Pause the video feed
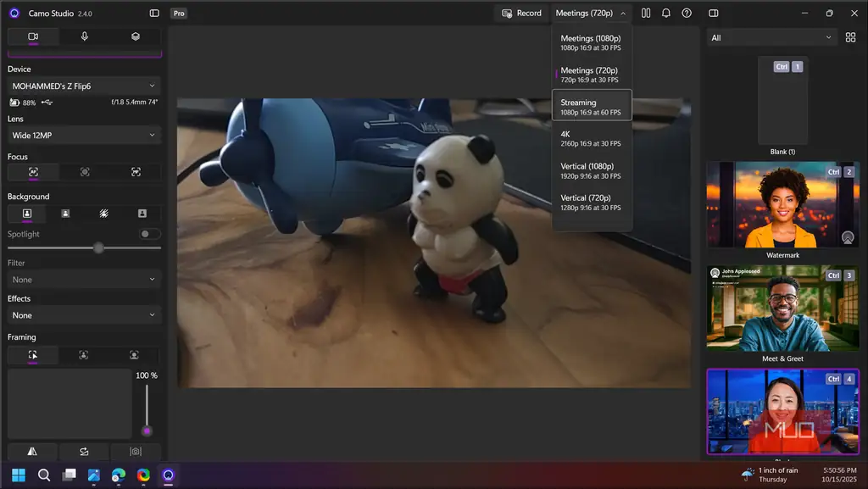 (646, 14)
